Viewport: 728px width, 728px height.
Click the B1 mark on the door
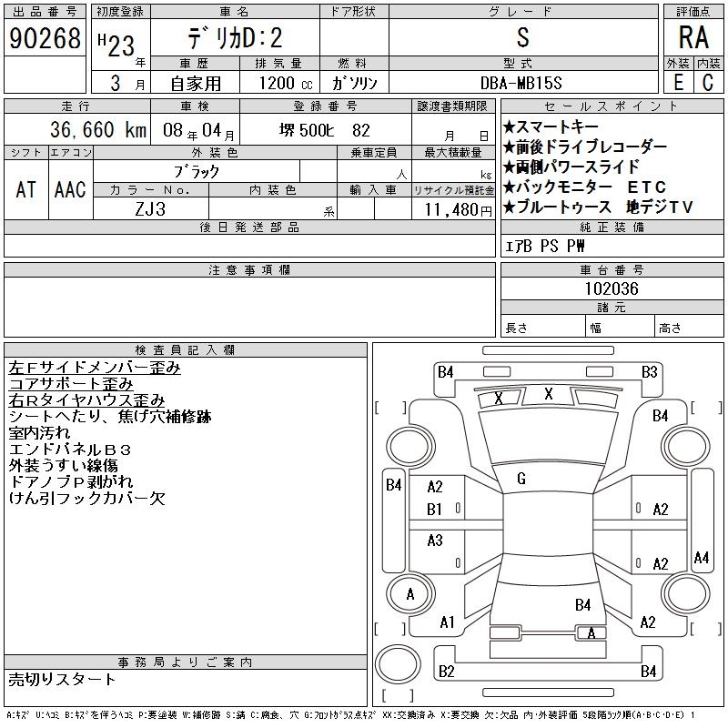pyautogui.click(x=435, y=510)
